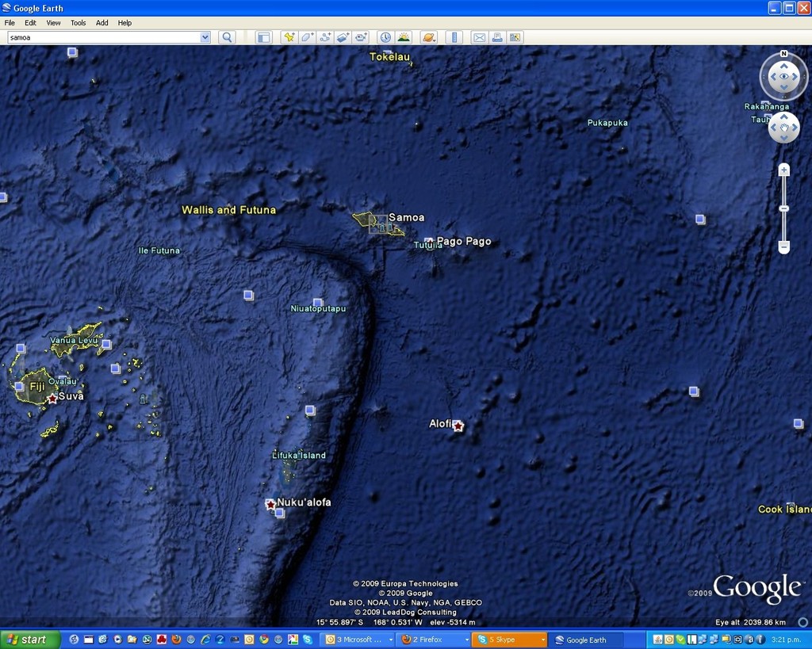This screenshot has width=812, height=649.
Task: Click the Wallis and Futuna label
Action: pyautogui.click(x=229, y=210)
